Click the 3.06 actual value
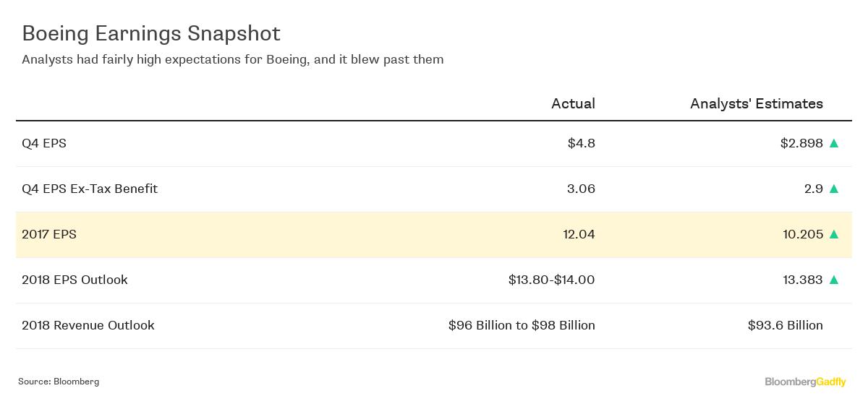The width and height of the screenshot is (868, 409). coord(582,189)
